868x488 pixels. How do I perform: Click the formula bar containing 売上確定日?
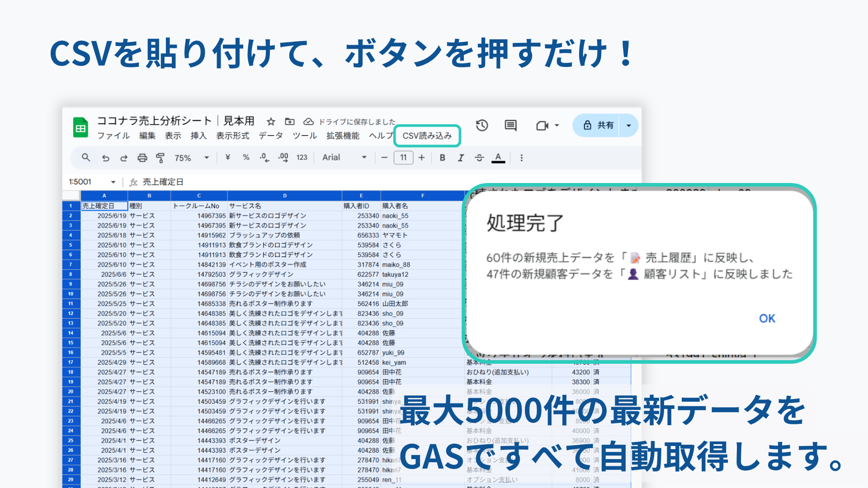[389, 182]
